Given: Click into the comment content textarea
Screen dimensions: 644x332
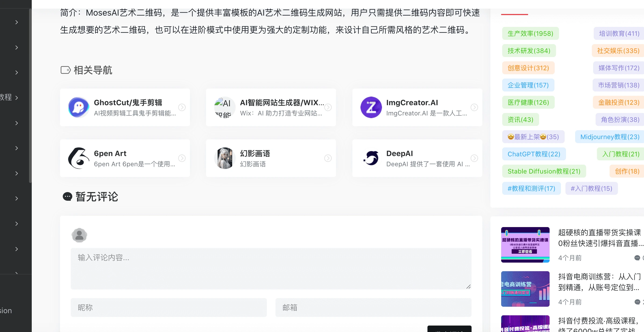Looking at the screenshot, I should tap(271, 269).
